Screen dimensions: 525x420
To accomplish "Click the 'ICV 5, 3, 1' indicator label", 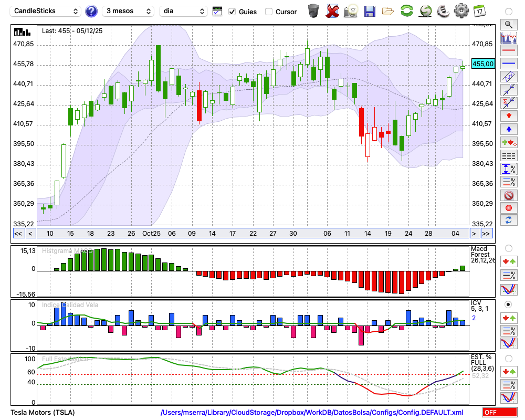I will pyautogui.click(x=479, y=306).
